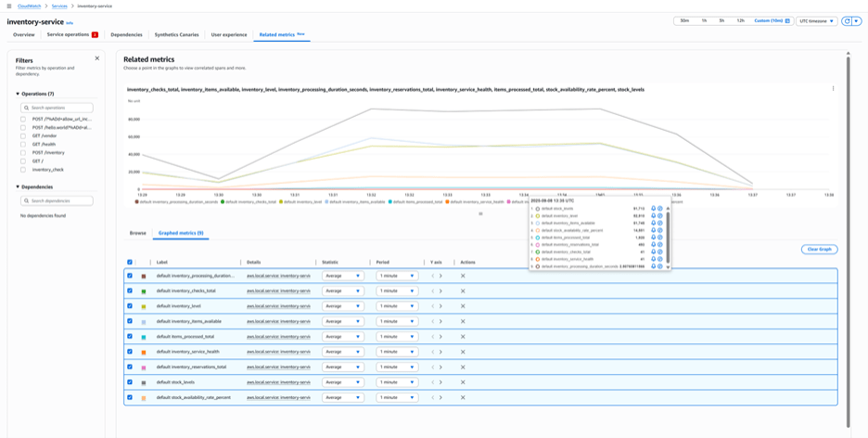Click the Search operations input field
Viewport: 868px width, 438px height.
59,108
